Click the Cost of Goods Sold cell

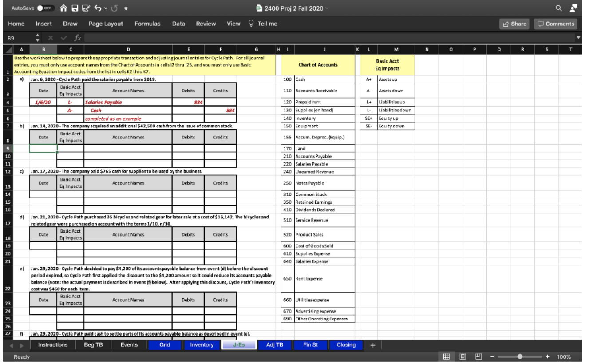325,246
